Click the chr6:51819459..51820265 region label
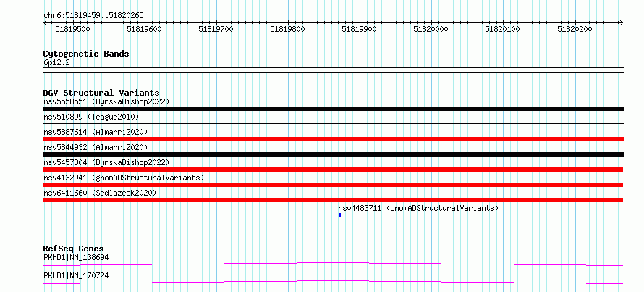The width and height of the screenshot is (644, 292). [93, 16]
